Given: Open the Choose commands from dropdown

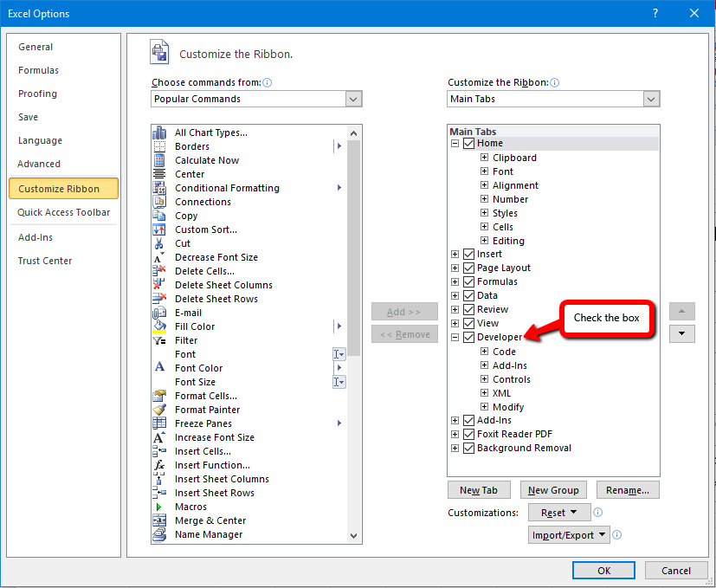Looking at the screenshot, I should coord(353,99).
